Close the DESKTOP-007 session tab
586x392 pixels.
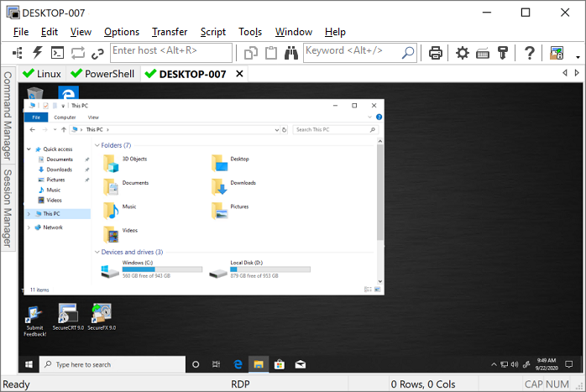pyautogui.click(x=239, y=74)
